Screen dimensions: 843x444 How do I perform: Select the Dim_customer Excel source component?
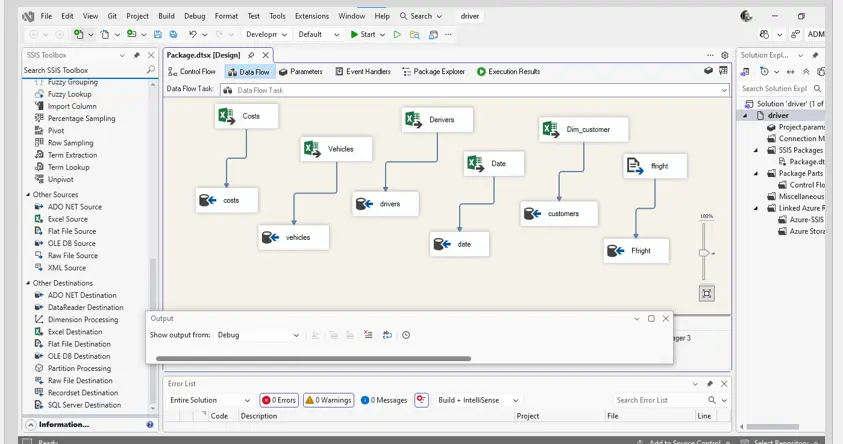[x=583, y=130]
